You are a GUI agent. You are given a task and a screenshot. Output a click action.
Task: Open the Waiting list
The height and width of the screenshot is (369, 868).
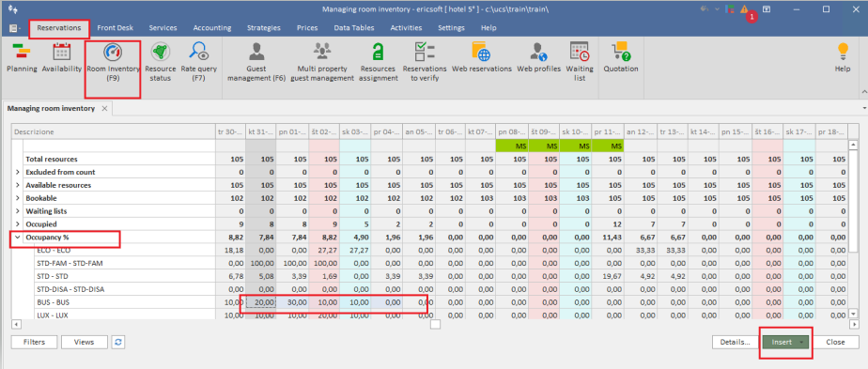[580, 63]
